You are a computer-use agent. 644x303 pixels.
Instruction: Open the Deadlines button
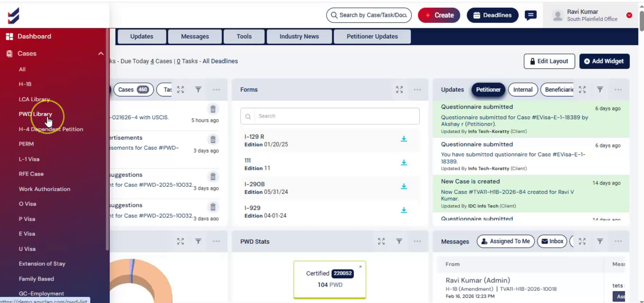pos(492,15)
